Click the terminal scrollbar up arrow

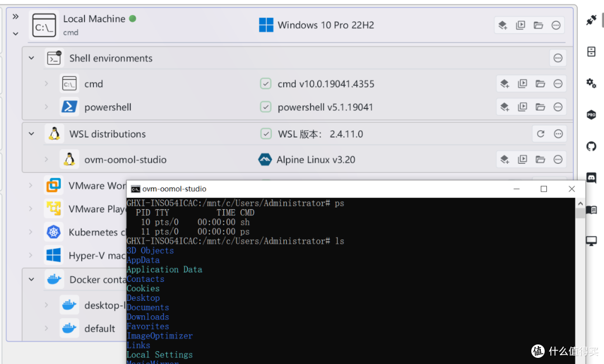580,204
